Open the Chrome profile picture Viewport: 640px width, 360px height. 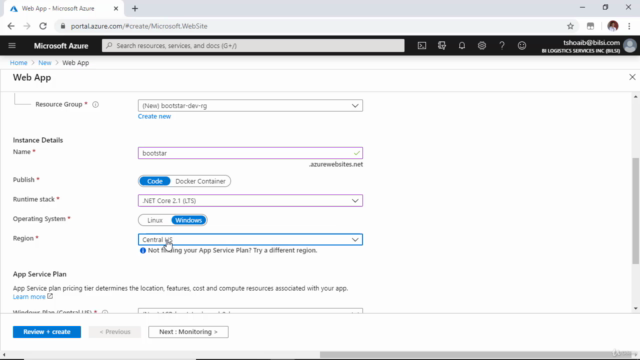(x=613, y=26)
